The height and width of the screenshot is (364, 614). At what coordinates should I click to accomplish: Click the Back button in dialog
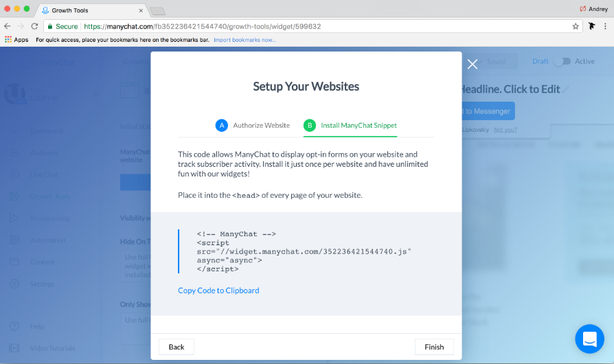[177, 347]
